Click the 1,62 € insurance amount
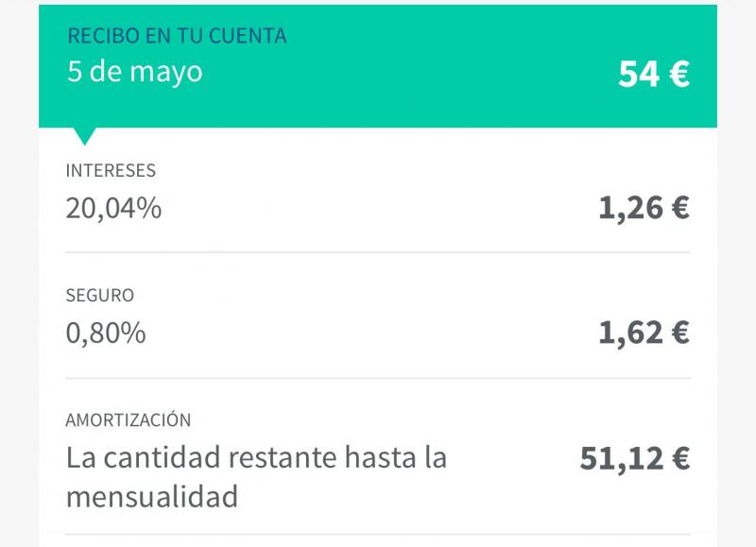This screenshot has height=547, width=756. point(644,333)
